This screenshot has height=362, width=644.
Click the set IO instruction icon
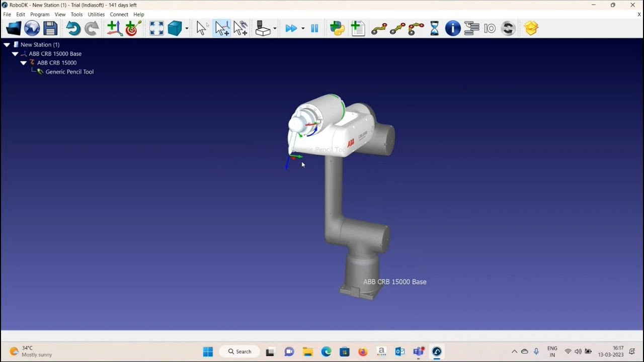pos(490,29)
